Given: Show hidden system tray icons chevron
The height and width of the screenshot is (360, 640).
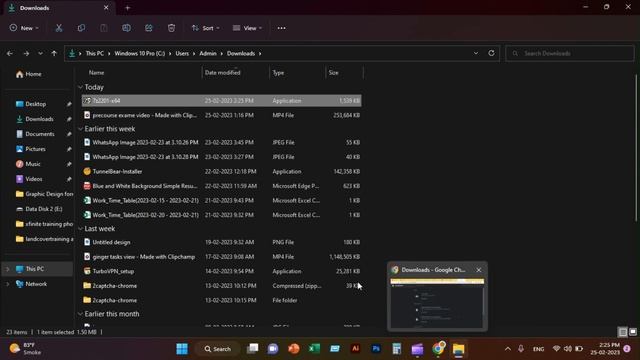Looking at the screenshot, I should [x=508, y=349].
